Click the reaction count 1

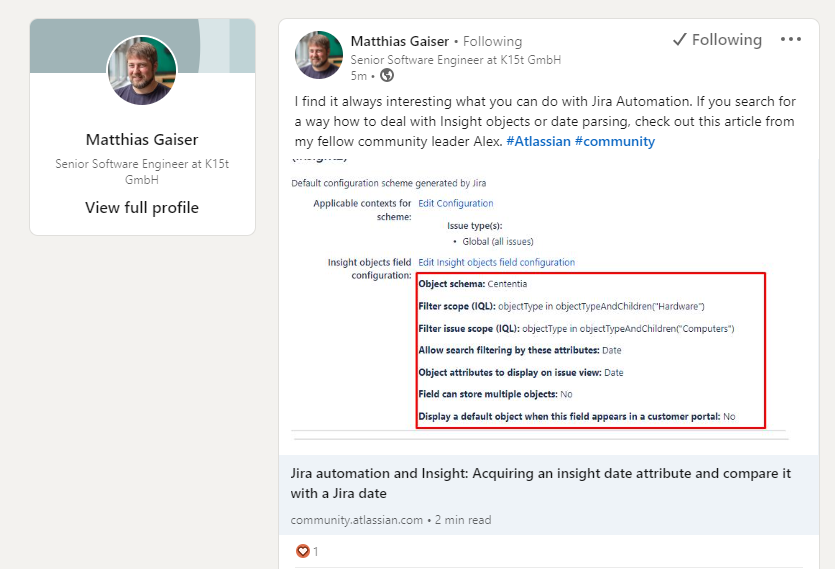316,551
